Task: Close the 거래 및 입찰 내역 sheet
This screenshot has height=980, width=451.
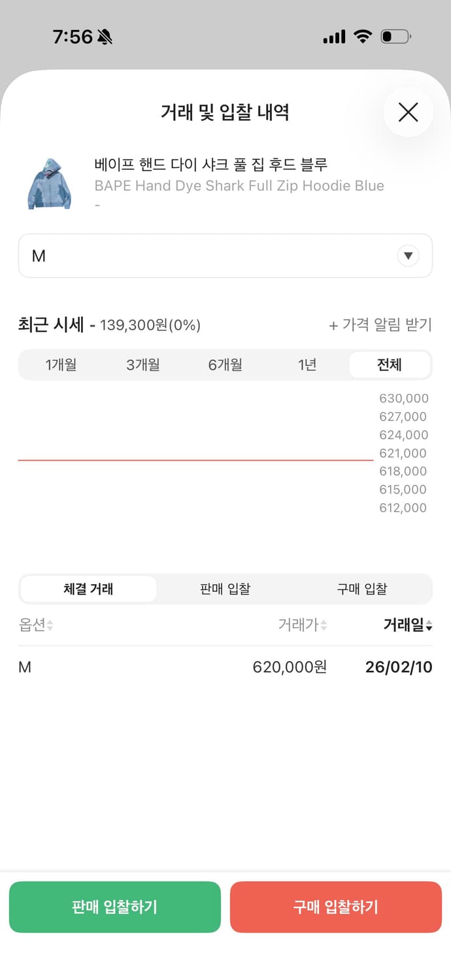Action: tap(408, 112)
